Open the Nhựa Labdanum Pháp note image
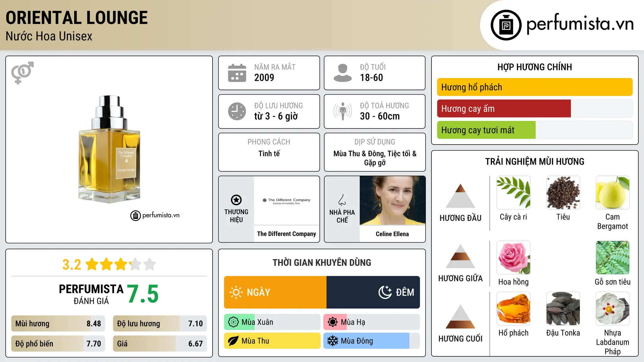 click(613, 309)
